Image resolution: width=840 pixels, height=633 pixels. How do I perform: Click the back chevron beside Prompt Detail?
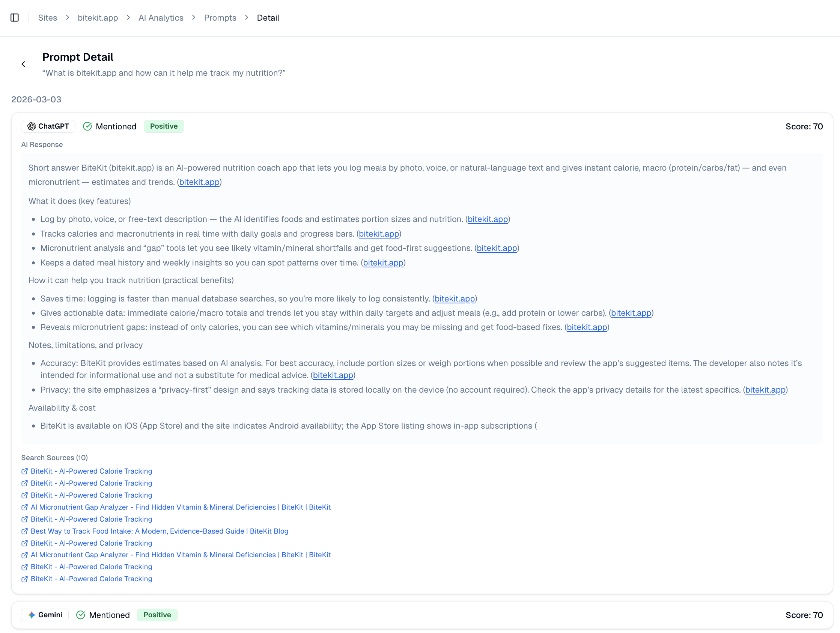click(24, 64)
